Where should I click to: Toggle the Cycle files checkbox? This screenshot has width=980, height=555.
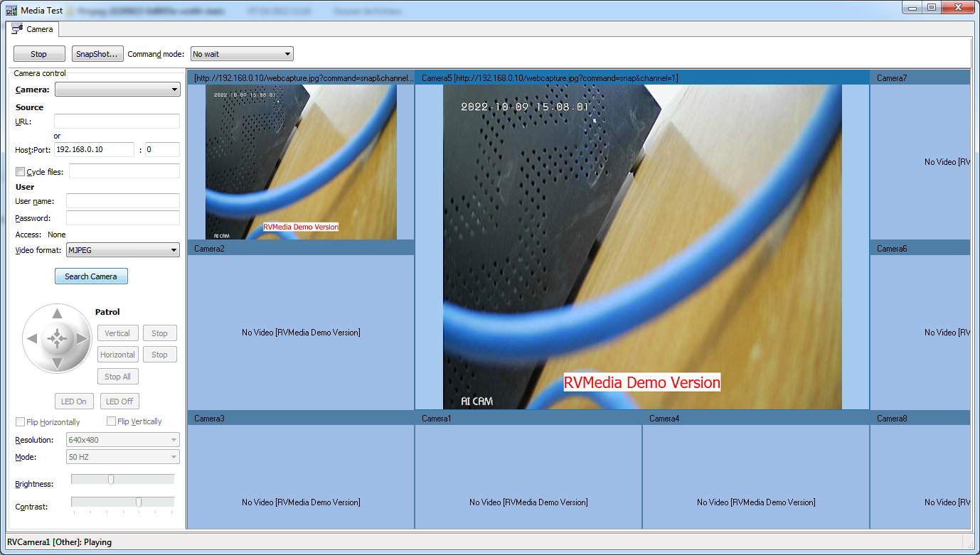click(20, 171)
